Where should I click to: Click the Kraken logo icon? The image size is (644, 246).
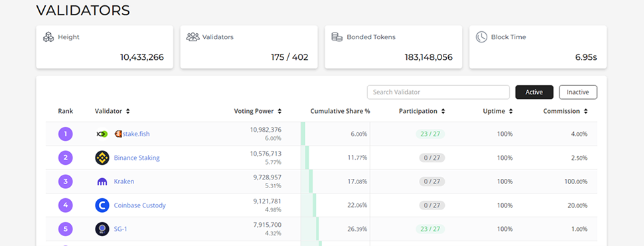point(102,182)
